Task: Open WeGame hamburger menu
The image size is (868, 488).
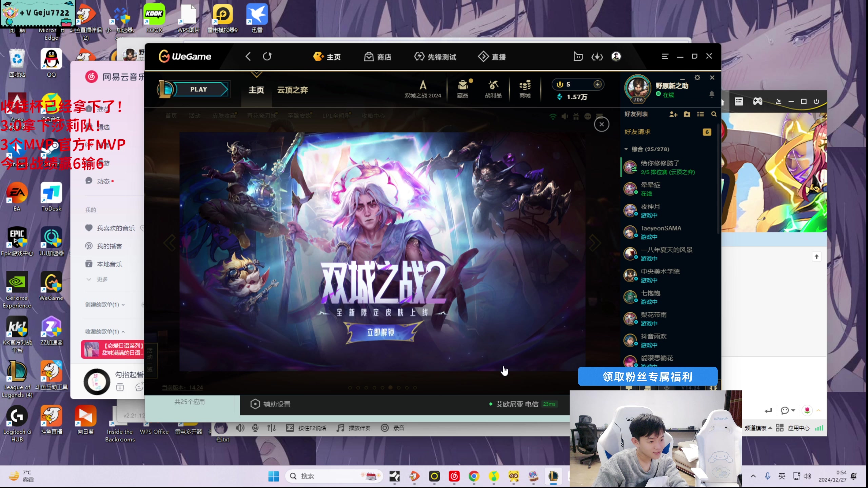Action: coord(665,57)
